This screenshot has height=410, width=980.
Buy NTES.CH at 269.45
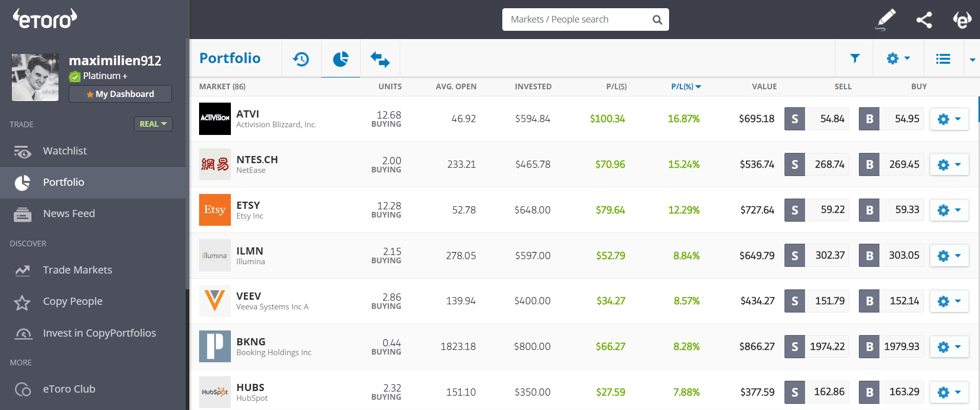[891, 164]
